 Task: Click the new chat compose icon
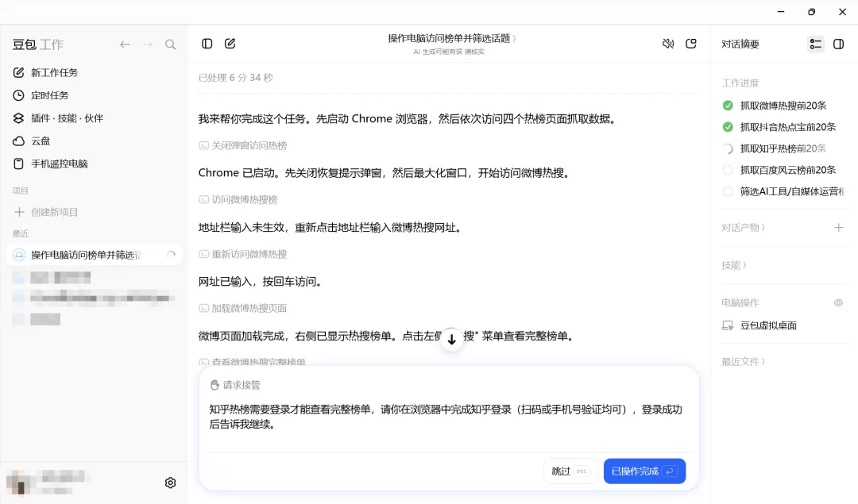(x=230, y=44)
